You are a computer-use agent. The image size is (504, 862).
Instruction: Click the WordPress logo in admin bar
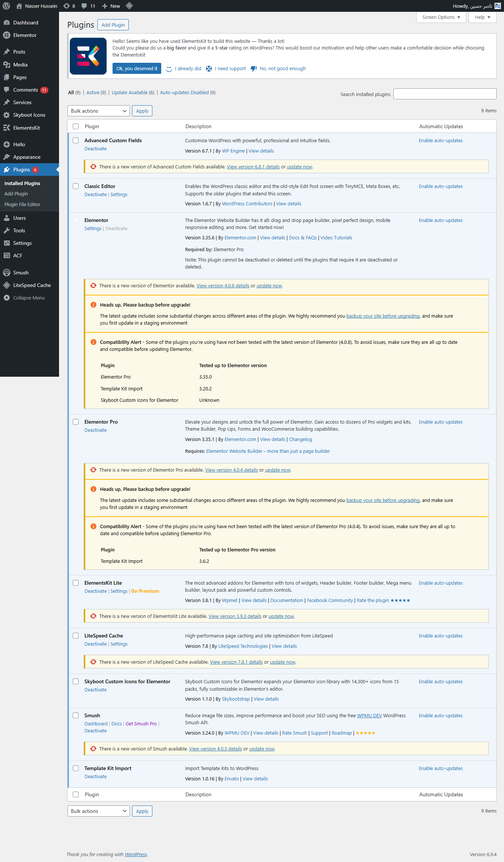(6, 6)
